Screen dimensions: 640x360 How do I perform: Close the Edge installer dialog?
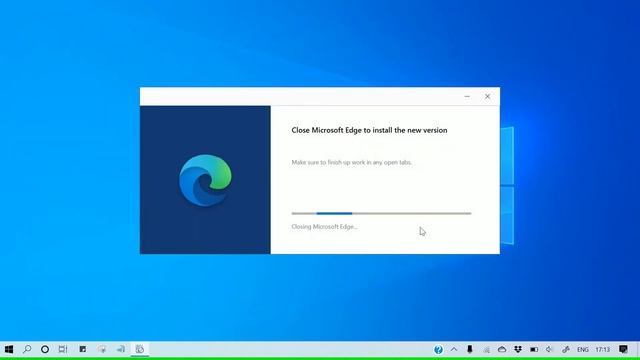(x=487, y=97)
